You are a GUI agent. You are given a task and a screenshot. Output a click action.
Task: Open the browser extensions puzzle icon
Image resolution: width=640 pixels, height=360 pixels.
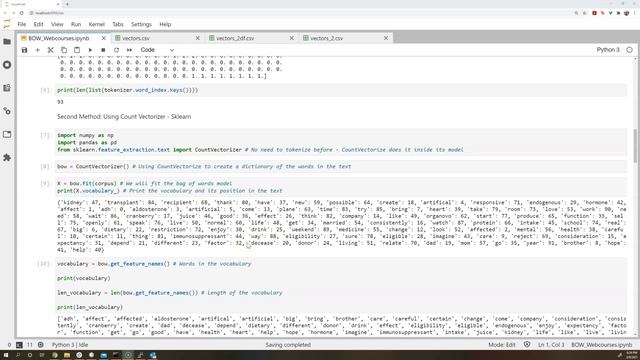click(x=618, y=13)
